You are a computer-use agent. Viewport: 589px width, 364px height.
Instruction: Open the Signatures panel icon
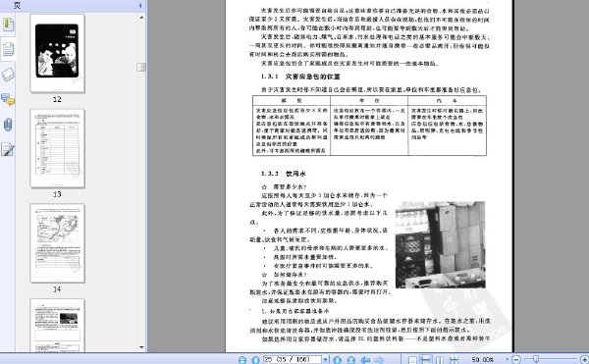pyautogui.click(x=8, y=149)
